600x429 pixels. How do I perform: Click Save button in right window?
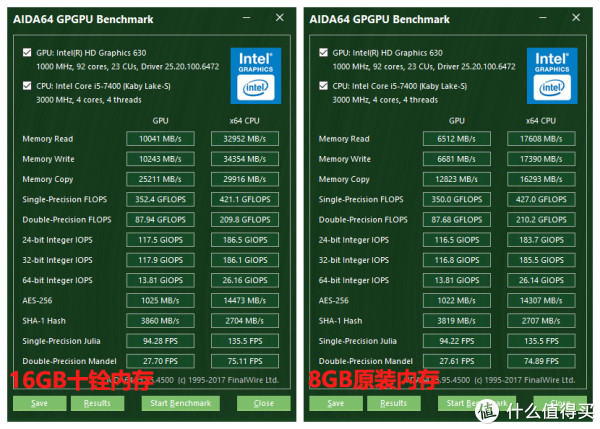point(336,403)
